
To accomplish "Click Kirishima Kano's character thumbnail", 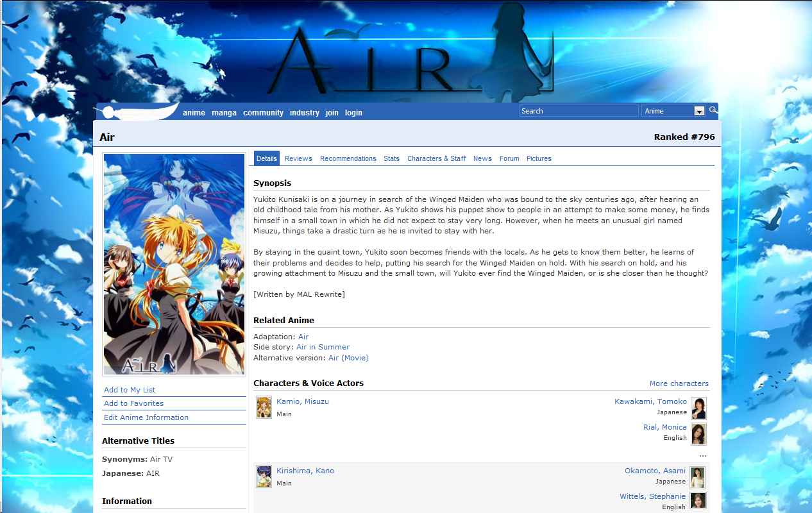I will 264,476.
